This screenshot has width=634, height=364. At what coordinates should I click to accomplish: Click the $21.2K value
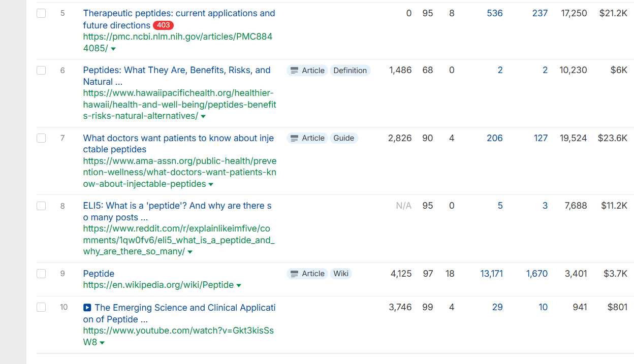(613, 13)
